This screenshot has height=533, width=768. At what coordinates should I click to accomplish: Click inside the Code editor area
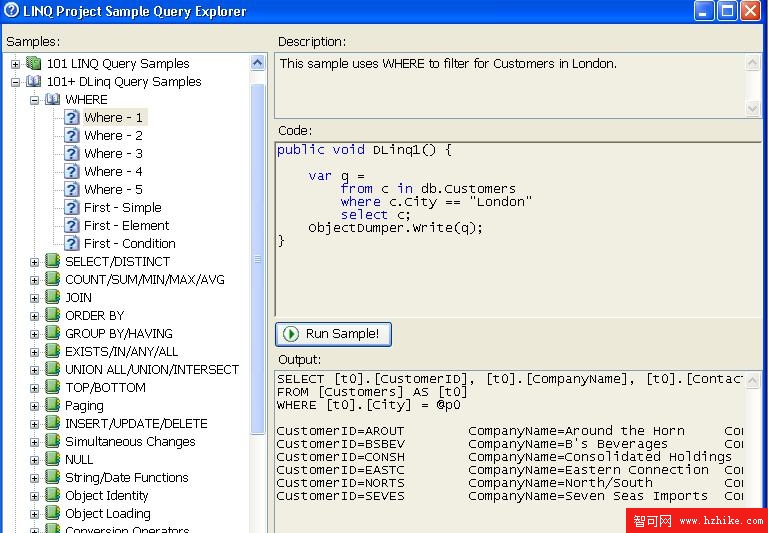pyautogui.click(x=518, y=229)
